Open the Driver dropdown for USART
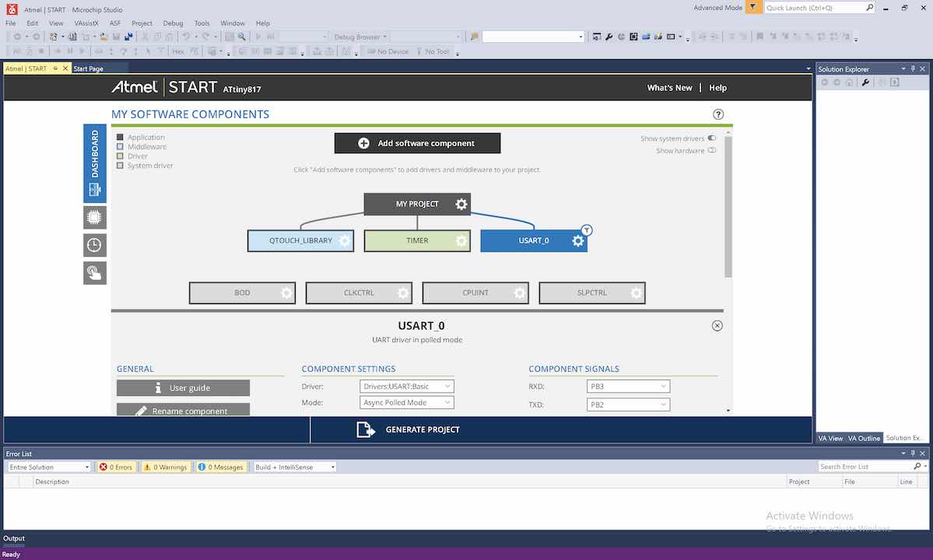The image size is (933, 560). coord(407,387)
